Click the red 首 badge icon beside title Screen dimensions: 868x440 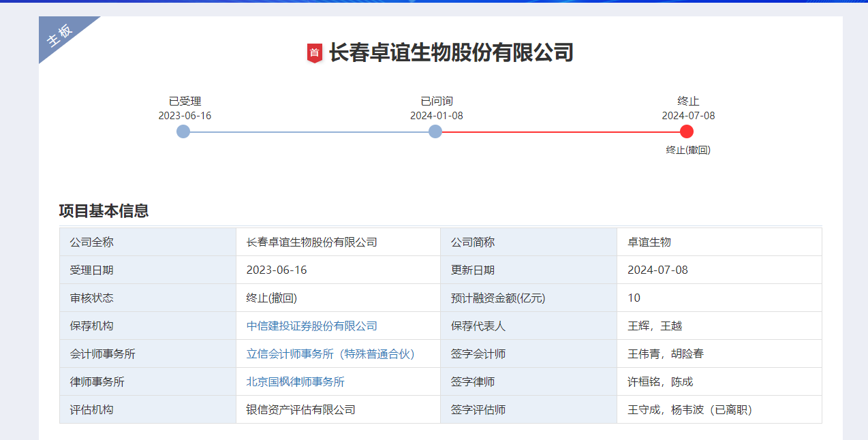(314, 52)
